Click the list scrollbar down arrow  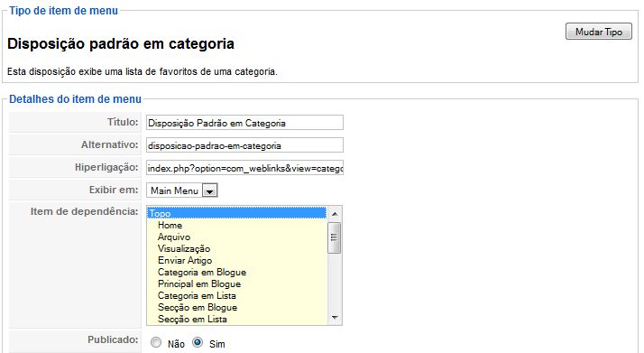335,318
